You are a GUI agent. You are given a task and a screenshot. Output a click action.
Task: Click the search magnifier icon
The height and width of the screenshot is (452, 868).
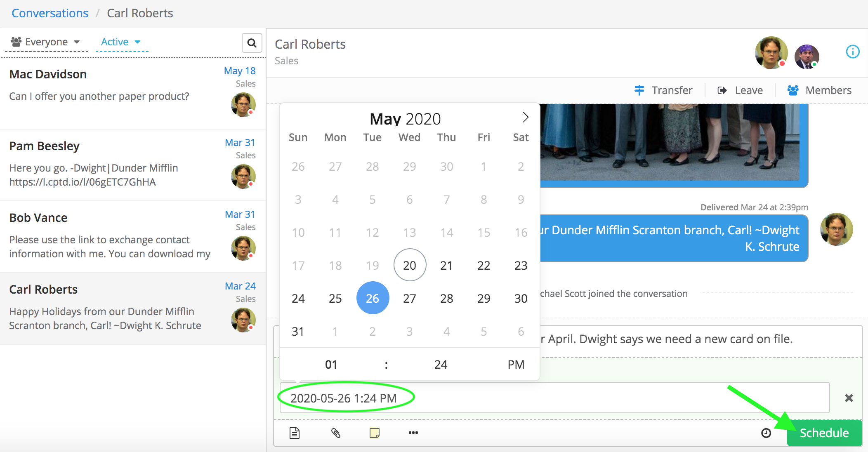[x=252, y=43]
